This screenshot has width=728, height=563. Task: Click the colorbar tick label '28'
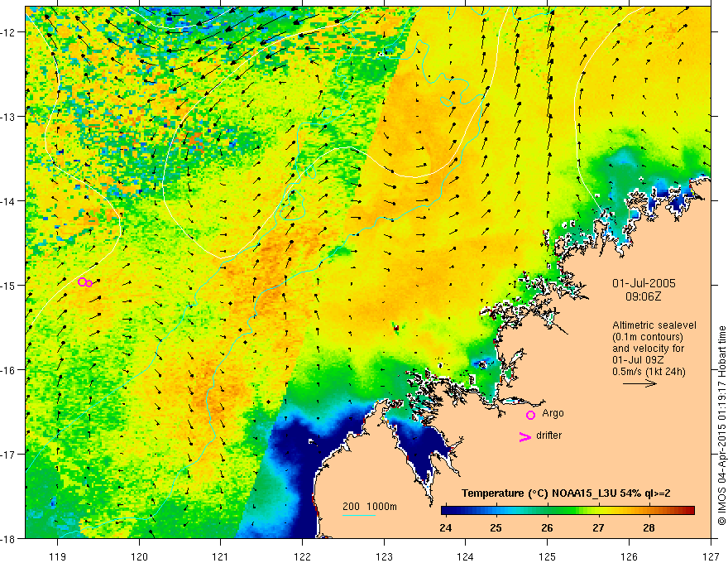tap(649, 527)
